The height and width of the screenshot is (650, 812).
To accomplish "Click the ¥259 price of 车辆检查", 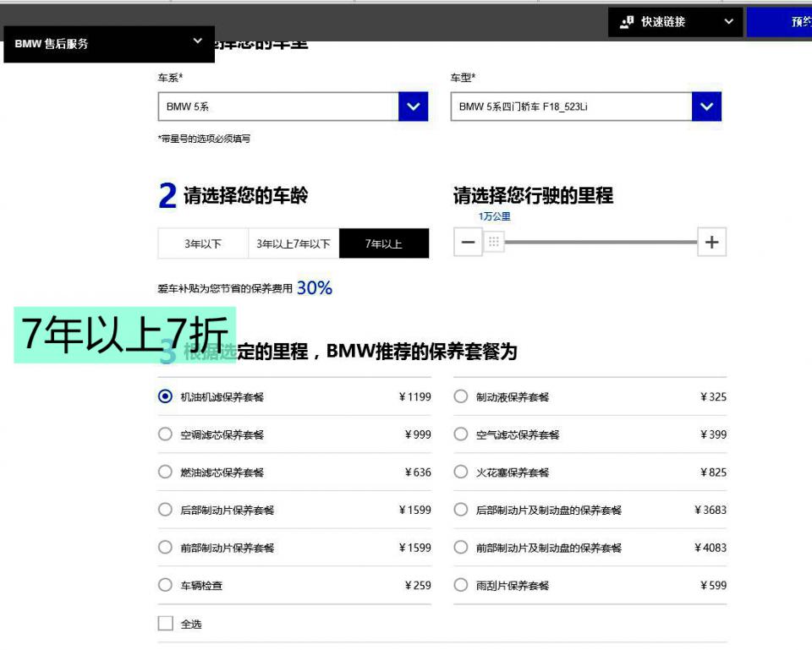I will (x=418, y=586).
